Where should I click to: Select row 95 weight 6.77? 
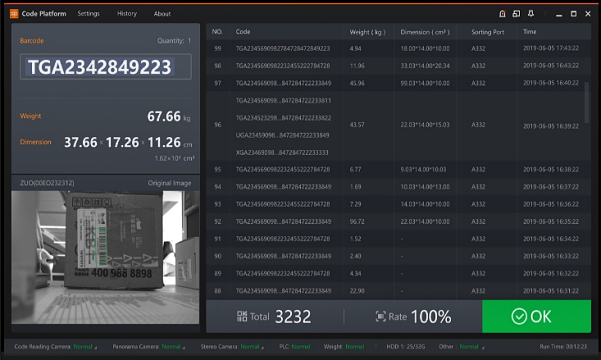(355, 169)
